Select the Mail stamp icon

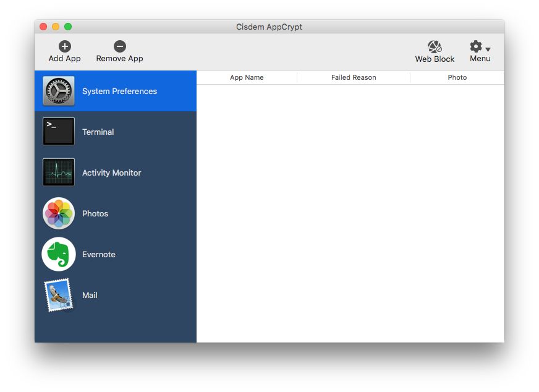[59, 295]
